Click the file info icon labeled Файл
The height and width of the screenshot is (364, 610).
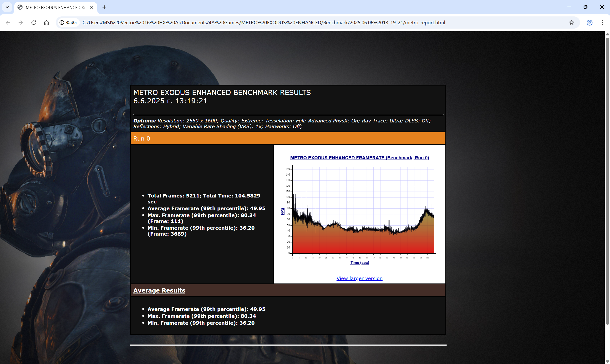68,23
